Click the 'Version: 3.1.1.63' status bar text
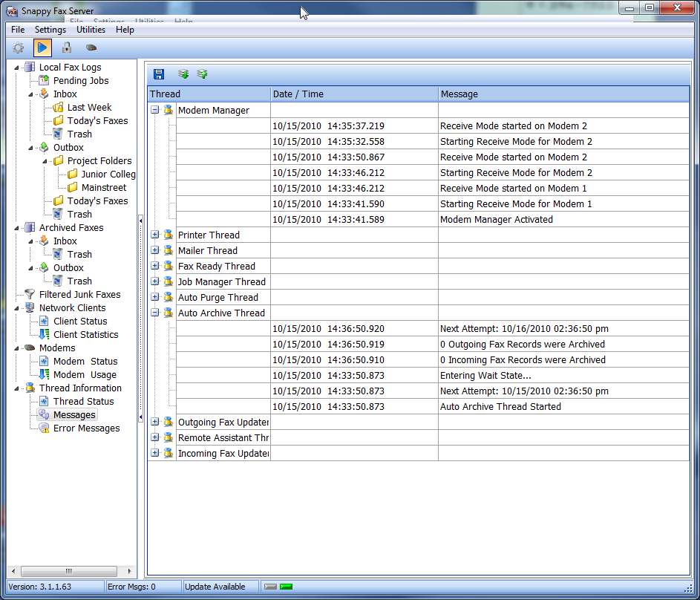The width and height of the screenshot is (700, 600). (x=40, y=587)
